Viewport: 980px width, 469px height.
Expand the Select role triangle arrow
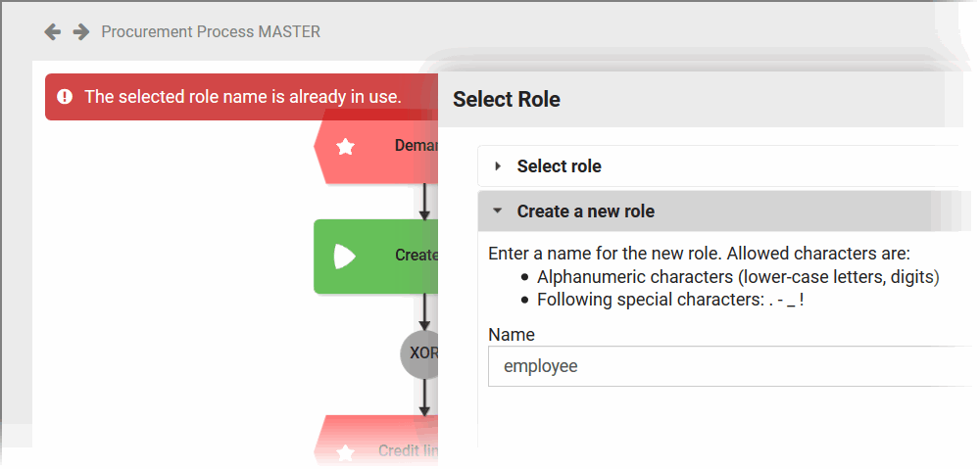tap(498, 166)
